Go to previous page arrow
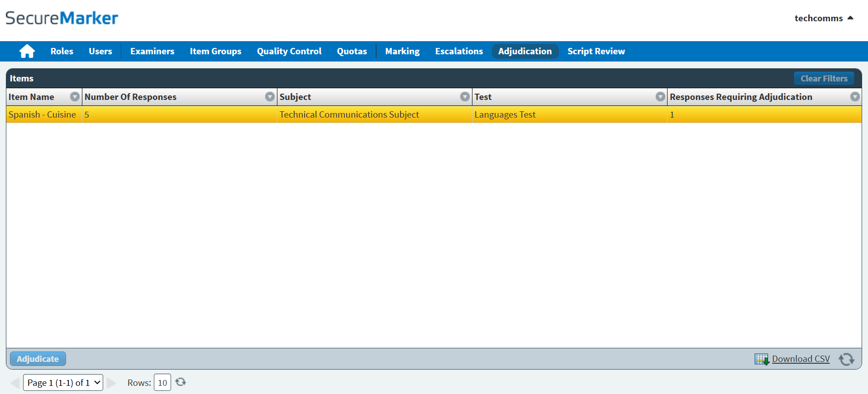The height and width of the screenshot is (394, 868). pos(15,383)
